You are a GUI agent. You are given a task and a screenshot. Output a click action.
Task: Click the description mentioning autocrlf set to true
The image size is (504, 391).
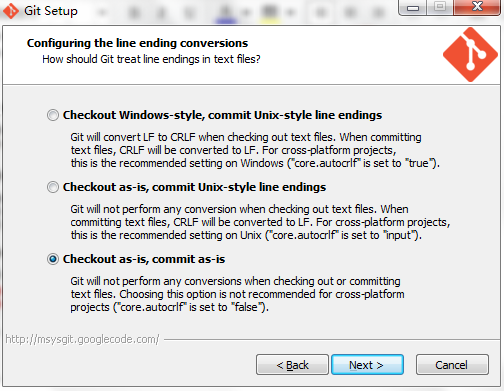(x=255, y=150)
